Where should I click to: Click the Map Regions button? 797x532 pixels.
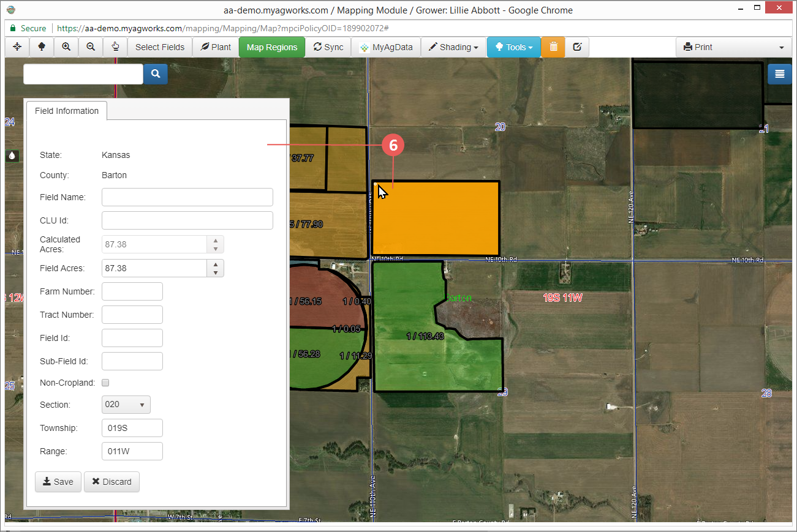click(x=272, y=47)
